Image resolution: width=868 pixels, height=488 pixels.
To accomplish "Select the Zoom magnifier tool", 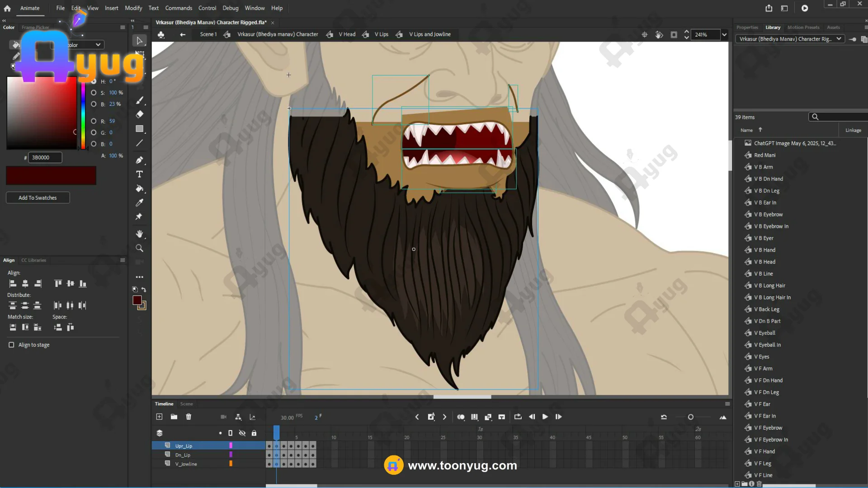I will pyautogui.click(x=139, y=248).
